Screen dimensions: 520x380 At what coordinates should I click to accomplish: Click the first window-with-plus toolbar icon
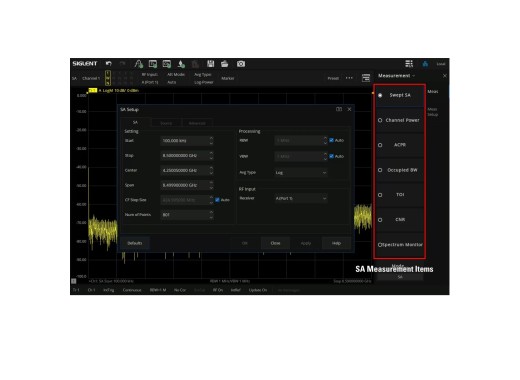[x=153, y=63]
